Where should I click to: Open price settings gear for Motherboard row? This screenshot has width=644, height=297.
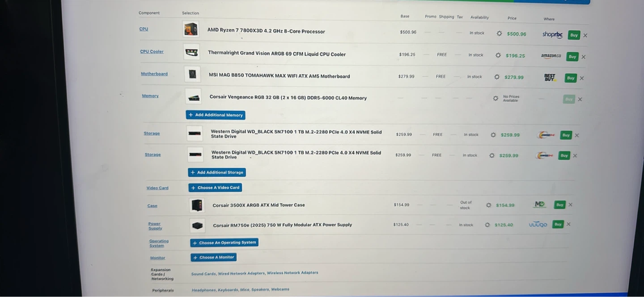pos(496,77)
